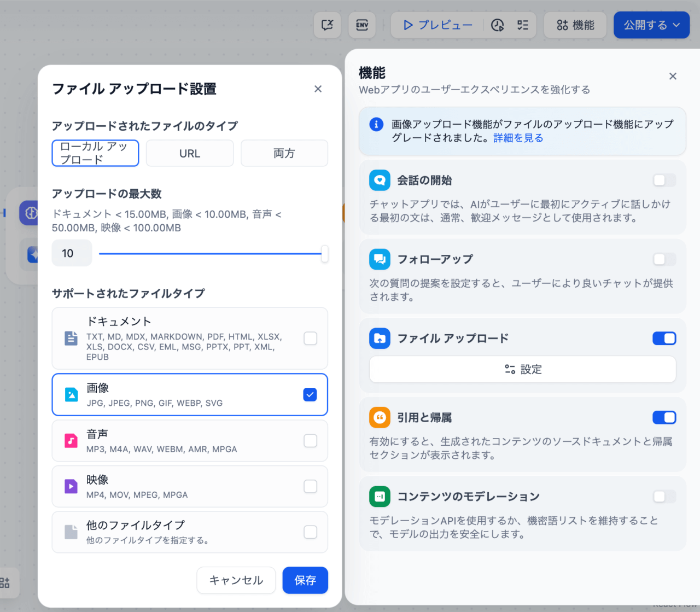Uncheck the 画像 file type checkbox
Viewport: 700px width, 612px height.
[310, 395]
